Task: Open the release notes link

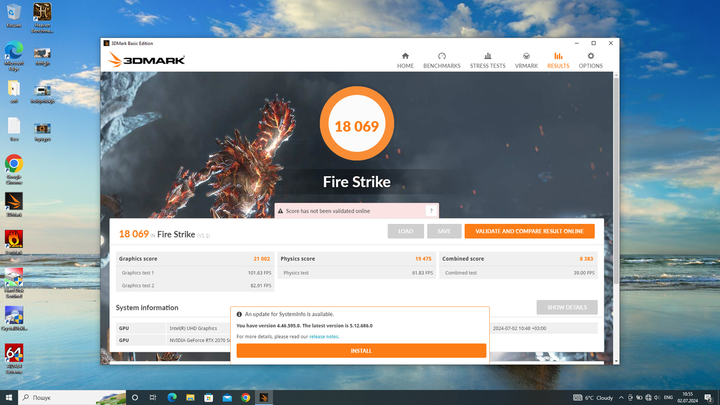Action: tap(324, 337)
